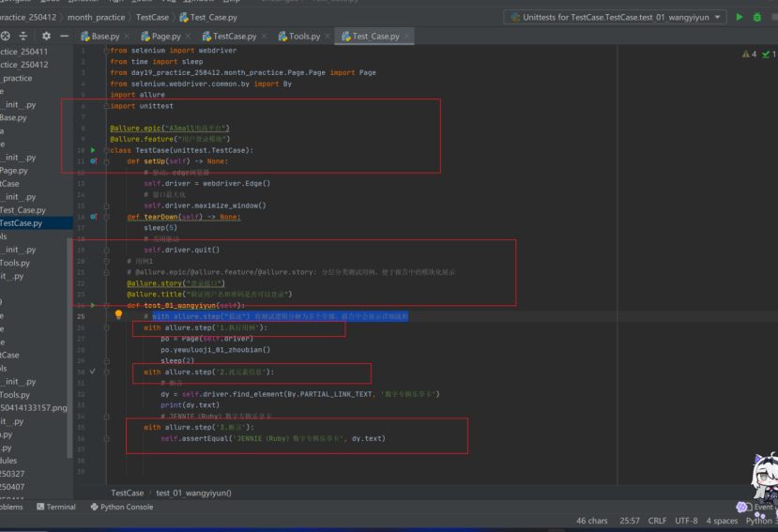Image resolution: width=778 pixels, height=532 pixels.
Task: Collapse the tearDown method fold marker
Action: click(106, 217)
